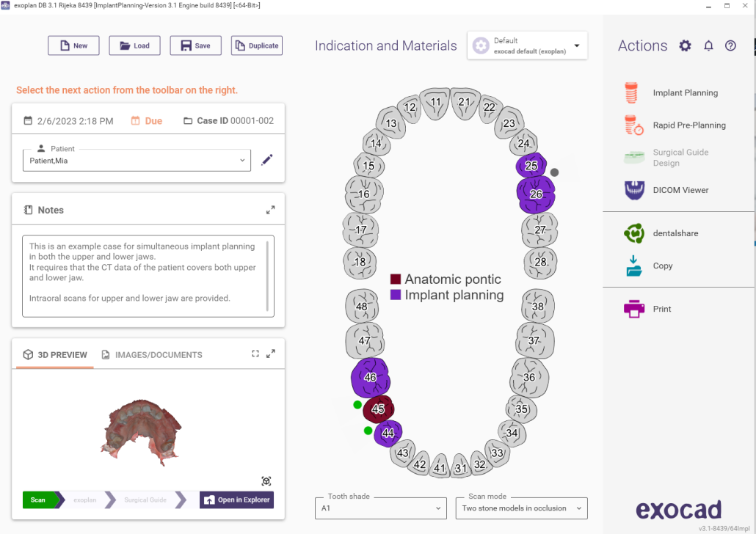Click Open in Explorer
Image resolution: width=756 pixels, height=534 pixels.
pyautogui.click(x=236, y=500)
